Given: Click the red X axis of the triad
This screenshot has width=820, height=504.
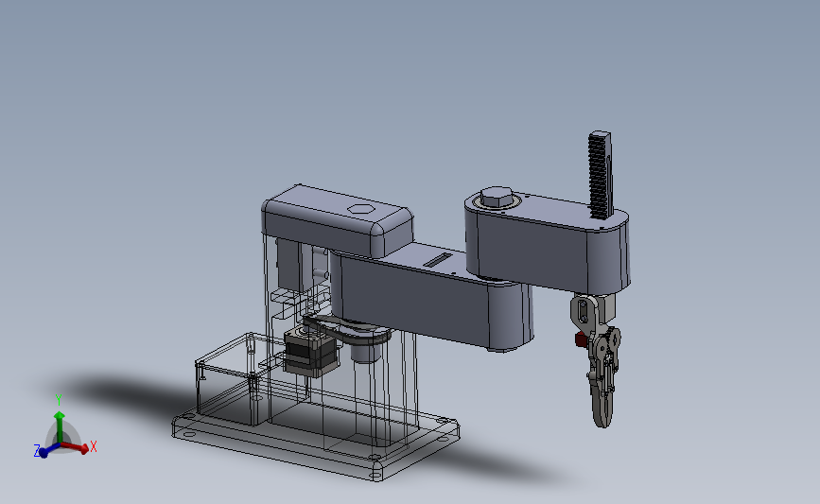Looking at the screenshot, I should pyautogui.click(x=77, y=447).
